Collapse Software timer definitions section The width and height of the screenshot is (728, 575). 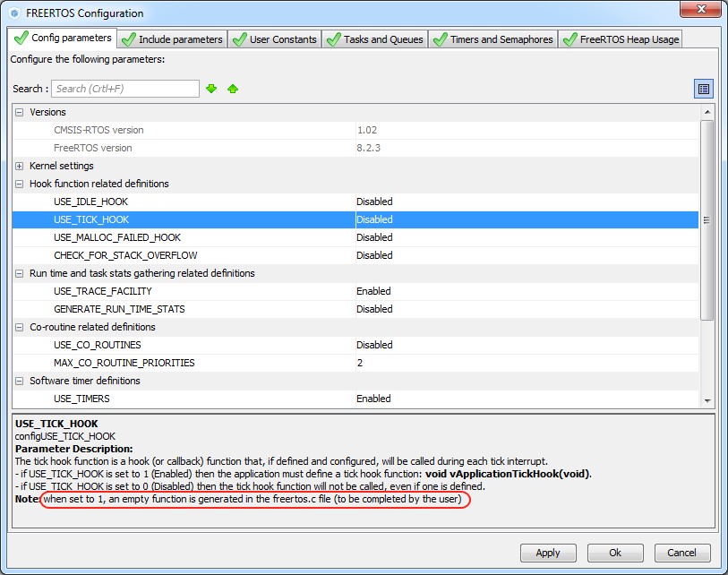[19, 381]
